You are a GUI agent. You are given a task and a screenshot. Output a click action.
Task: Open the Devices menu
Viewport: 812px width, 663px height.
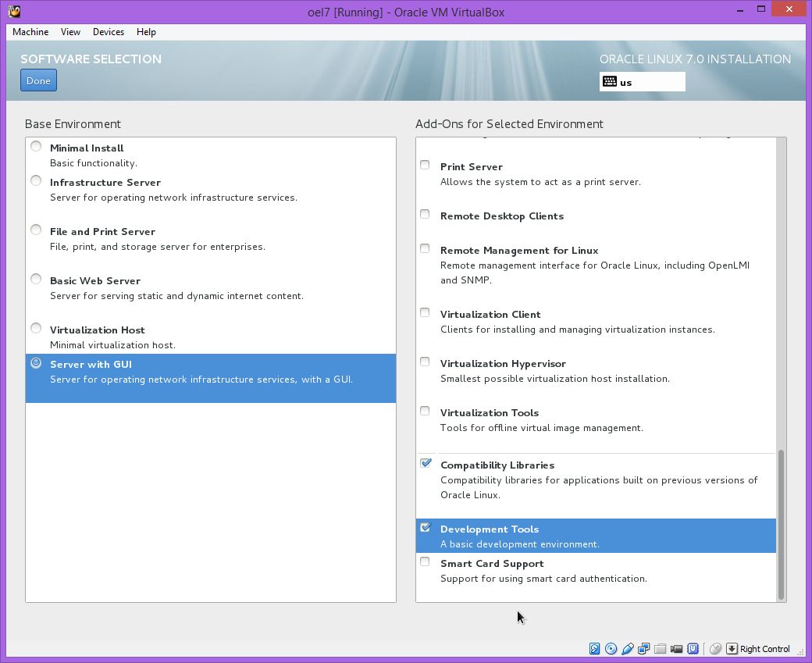(109, 31)
